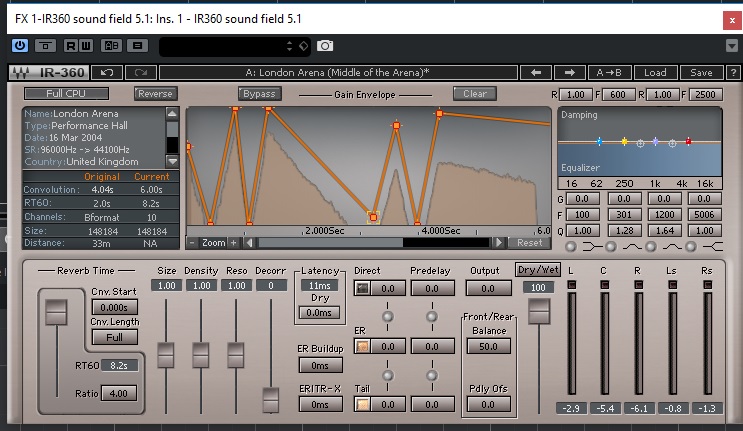Click the Rs channel clip indicator
Viewport: 743px width, 431px height.
pyautogui.click(x=707, y=285)
